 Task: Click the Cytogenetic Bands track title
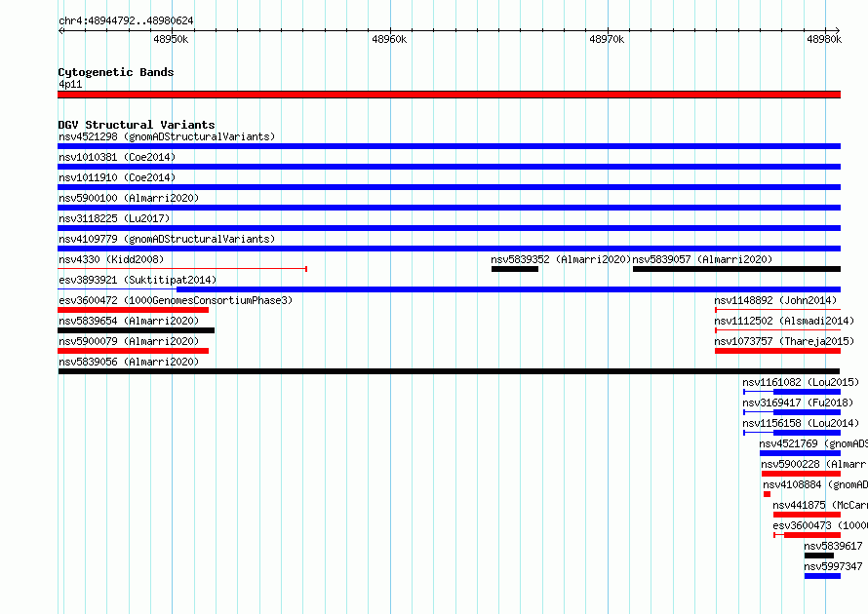point(116,72)
